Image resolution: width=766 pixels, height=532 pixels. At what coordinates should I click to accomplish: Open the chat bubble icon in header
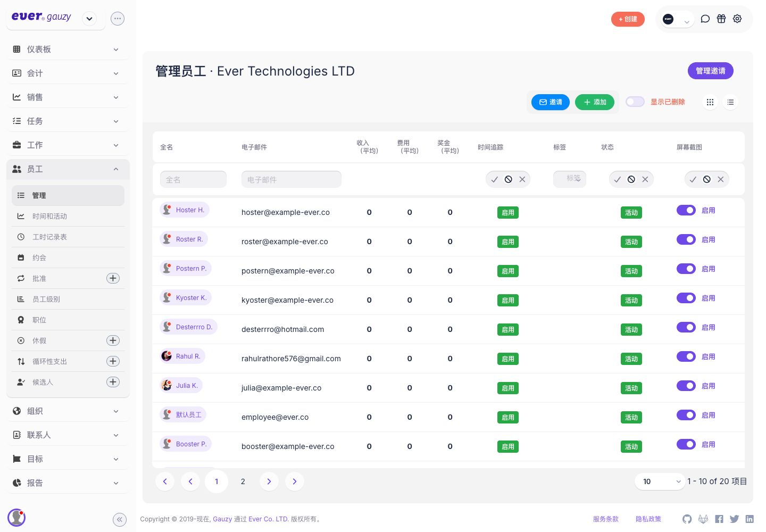(705, 19)
